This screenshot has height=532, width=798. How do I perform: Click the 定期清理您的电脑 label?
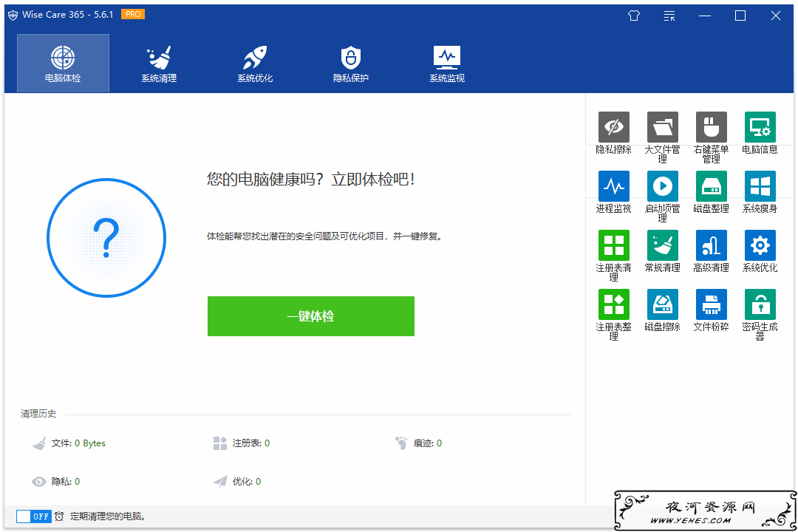tap(108, 516)
